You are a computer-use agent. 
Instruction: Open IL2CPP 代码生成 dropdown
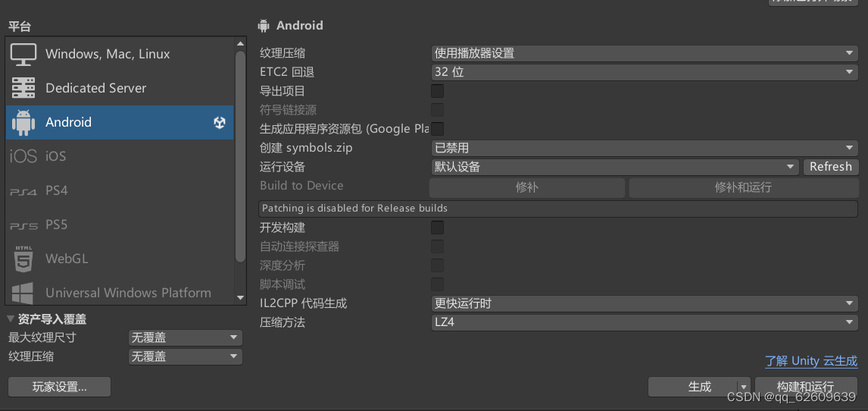click(645, 303)
